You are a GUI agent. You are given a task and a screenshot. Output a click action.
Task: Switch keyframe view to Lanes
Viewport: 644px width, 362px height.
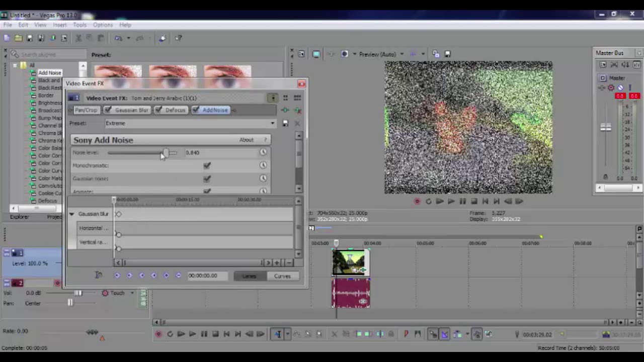(250, 276)
